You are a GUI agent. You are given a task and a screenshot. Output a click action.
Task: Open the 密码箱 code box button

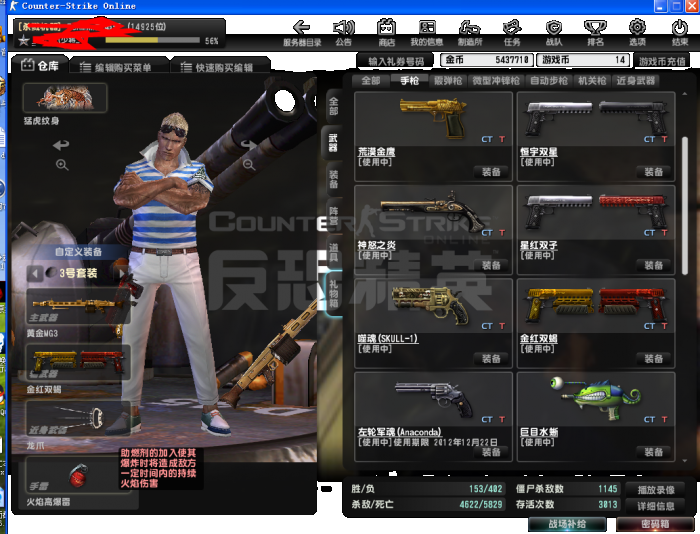tap(655, 524)
